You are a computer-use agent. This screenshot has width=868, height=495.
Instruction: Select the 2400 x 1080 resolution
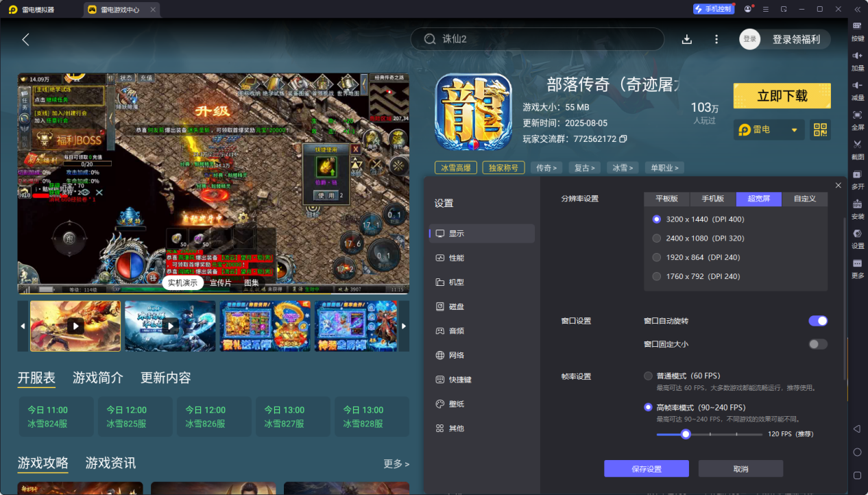click(657, 239)
